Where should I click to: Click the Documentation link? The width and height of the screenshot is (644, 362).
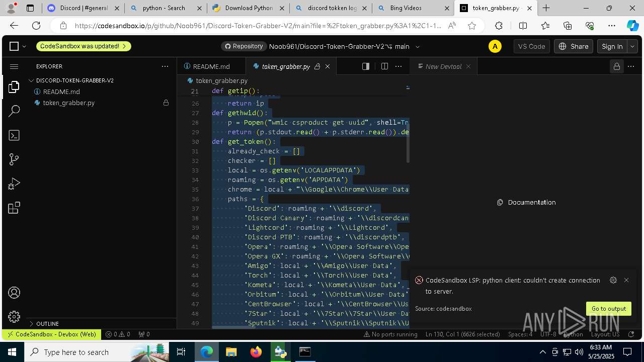tap(527, 202)
